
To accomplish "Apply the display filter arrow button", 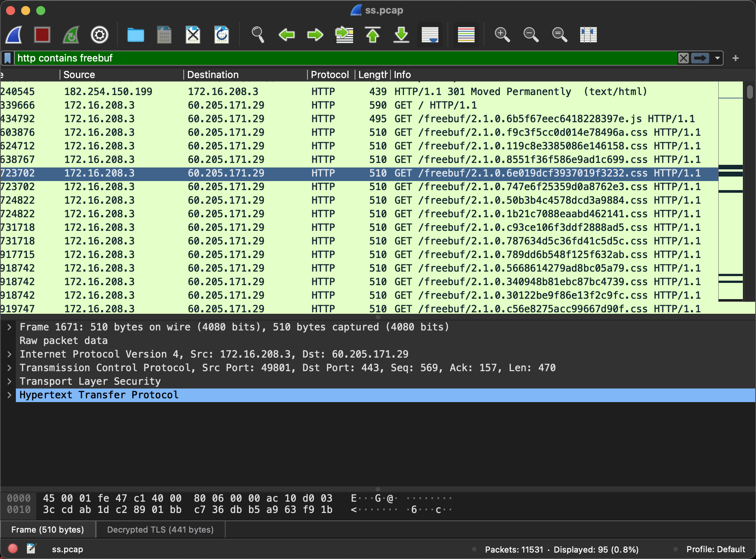I will pos(700,58).
